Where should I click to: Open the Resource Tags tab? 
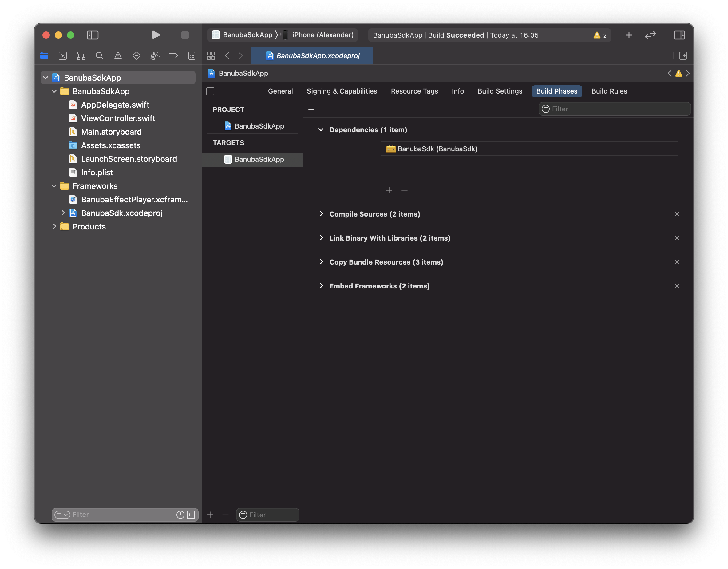pyautogui.click(x=414, y=91)
